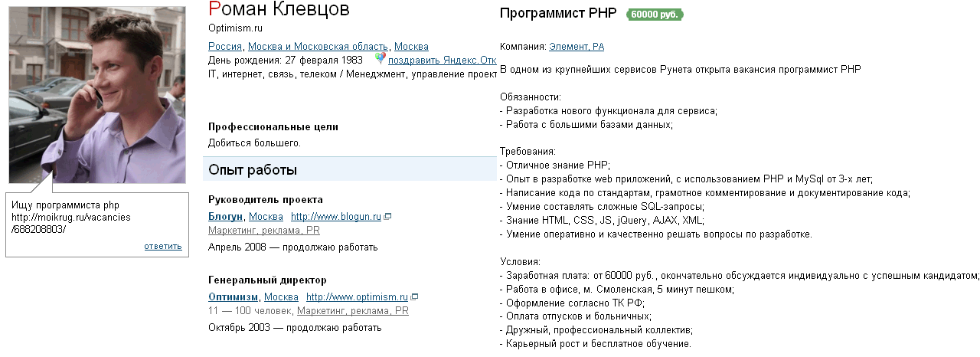Click the green 60000 руб. salary badge

click(x=655, y=14)
